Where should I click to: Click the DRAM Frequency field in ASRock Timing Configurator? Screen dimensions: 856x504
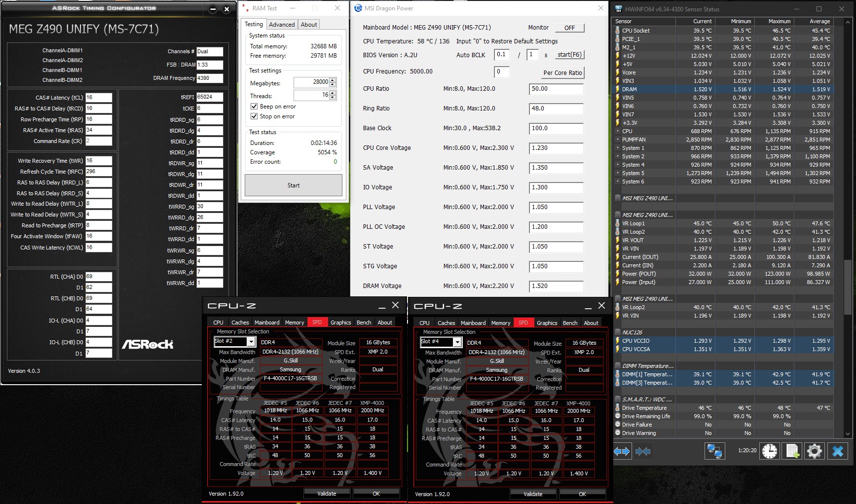(x=210, y=78)
